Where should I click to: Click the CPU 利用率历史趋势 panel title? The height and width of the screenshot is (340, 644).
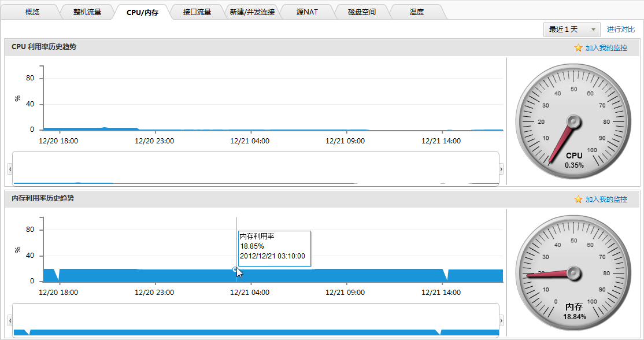coord(44,47)
